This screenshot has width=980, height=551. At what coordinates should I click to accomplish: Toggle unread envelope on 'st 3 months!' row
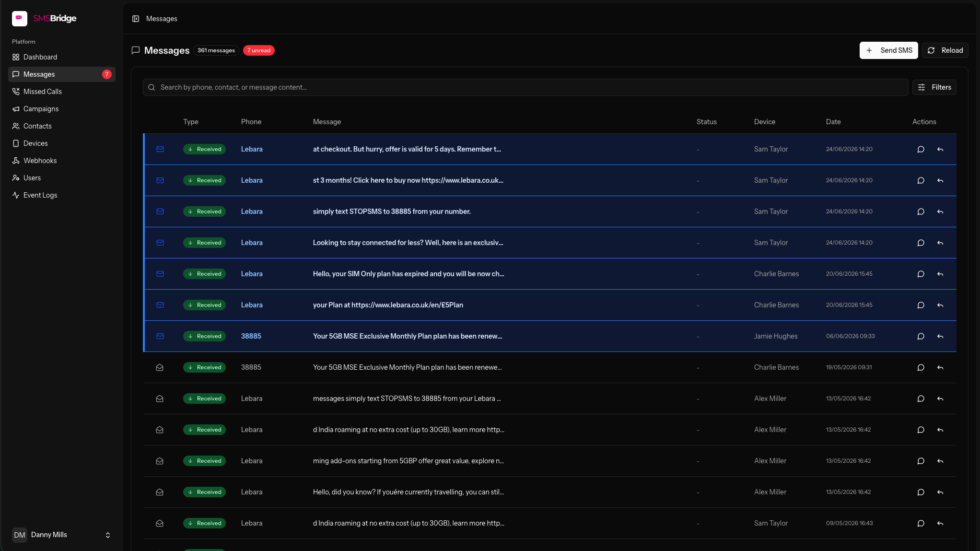click(160, 180)
